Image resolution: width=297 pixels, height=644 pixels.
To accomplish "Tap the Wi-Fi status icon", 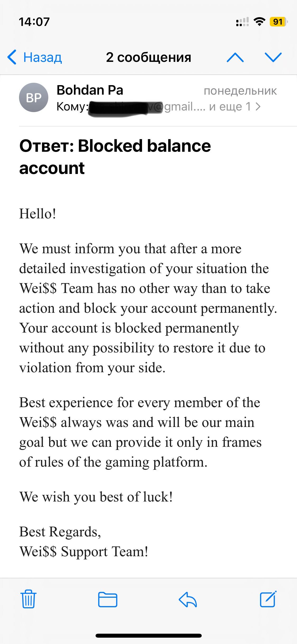I will coord(259,22).
